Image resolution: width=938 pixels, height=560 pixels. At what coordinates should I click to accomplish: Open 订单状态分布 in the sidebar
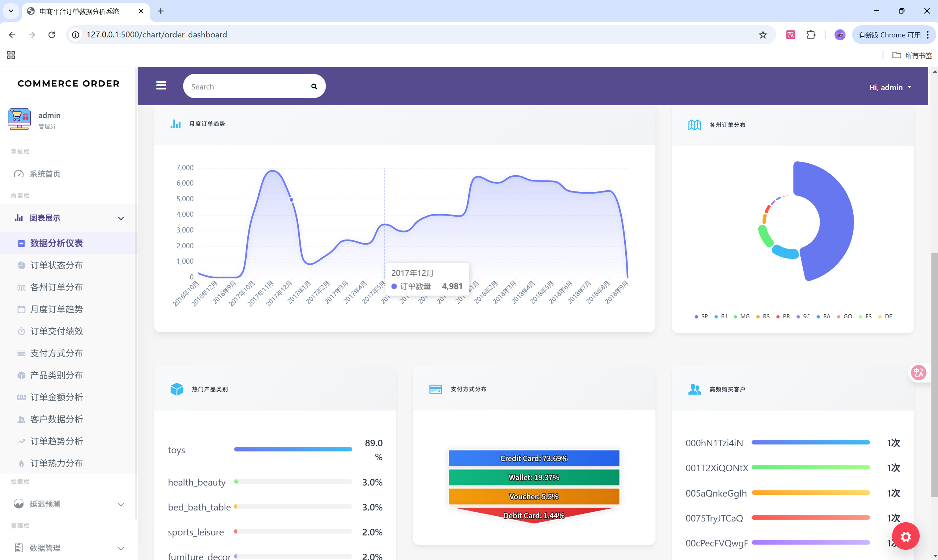tap(56, 265)
